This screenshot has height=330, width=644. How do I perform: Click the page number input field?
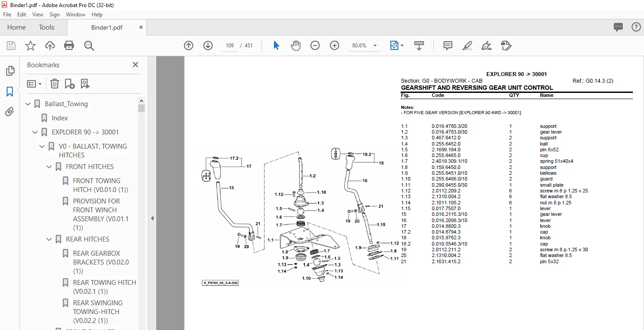tap(230, 46)
